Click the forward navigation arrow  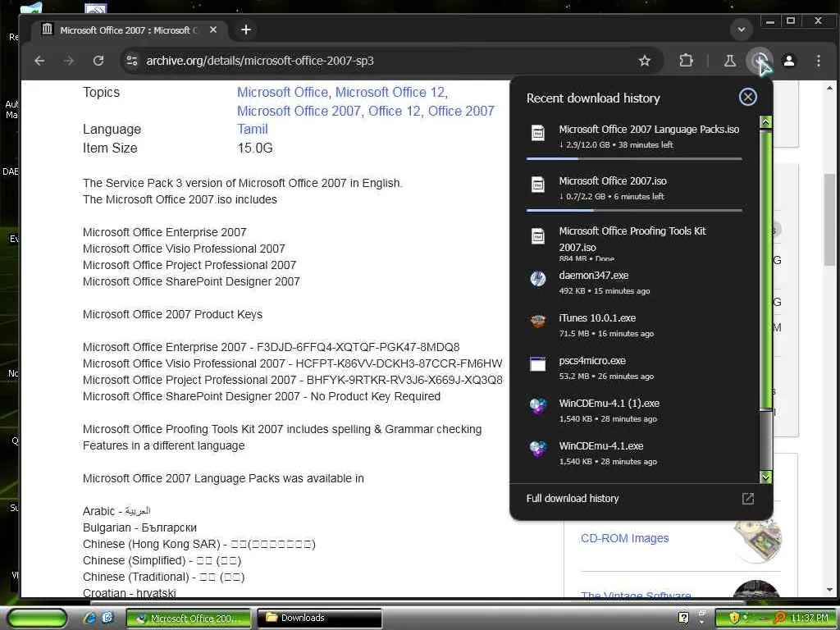(x=69, y=61)
